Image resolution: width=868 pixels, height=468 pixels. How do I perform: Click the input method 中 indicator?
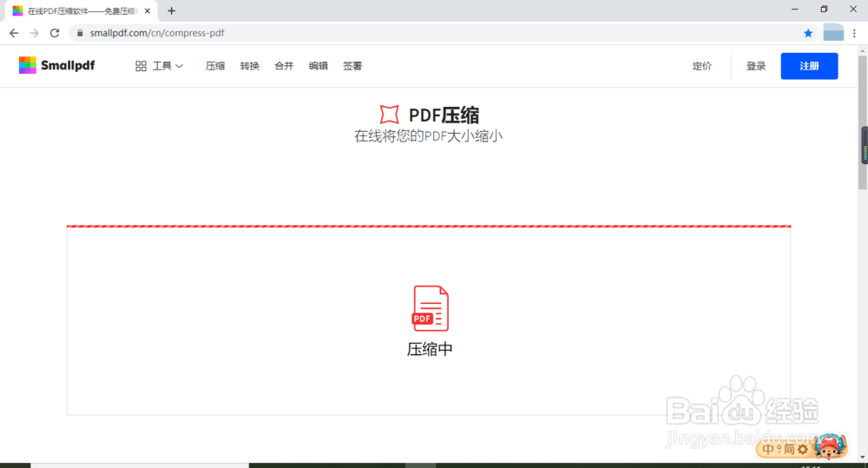768,449
